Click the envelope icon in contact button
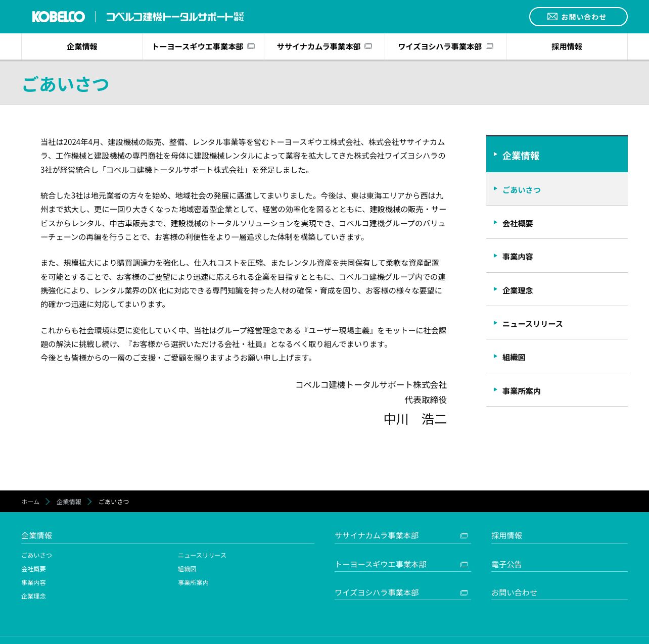Viewport: 649px width, 644px height. [552, 17]
